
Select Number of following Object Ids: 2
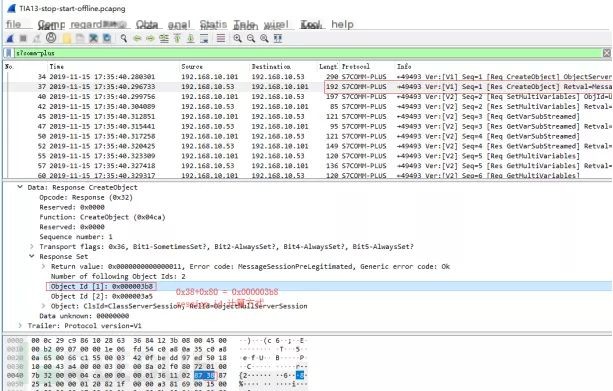pyautogui.click(x=118, y=276)
